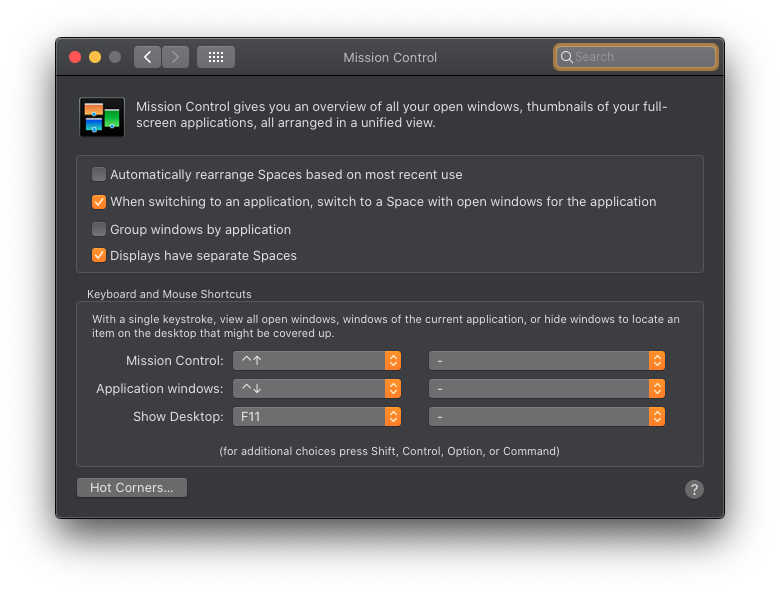Click the single keystroke description text
The height and width of the screenshot is (592, 780).
pos(386,326)
